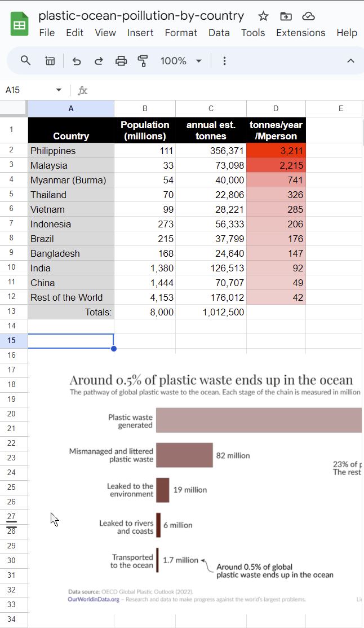Viewport: 364px width, 628px height.
Task: Expand the 100% zoom dropdown
Action: [x=181, y=61]
